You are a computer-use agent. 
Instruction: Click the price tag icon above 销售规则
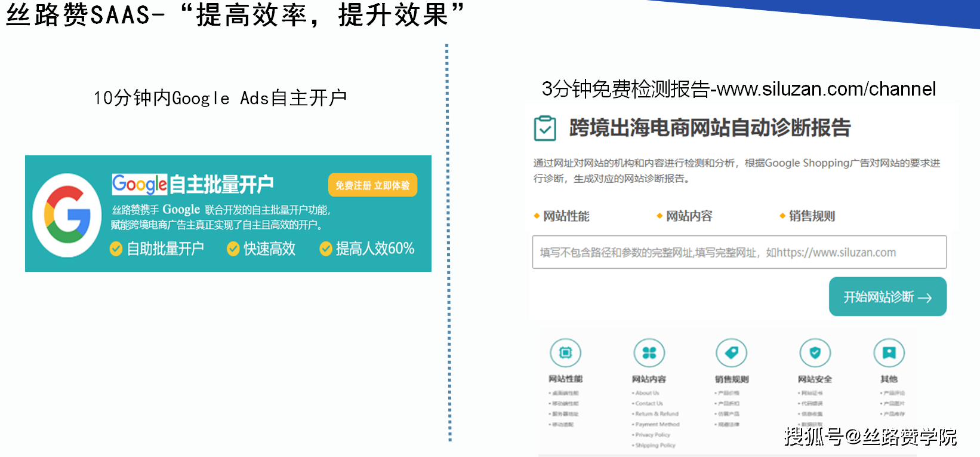tap(732, 353)
